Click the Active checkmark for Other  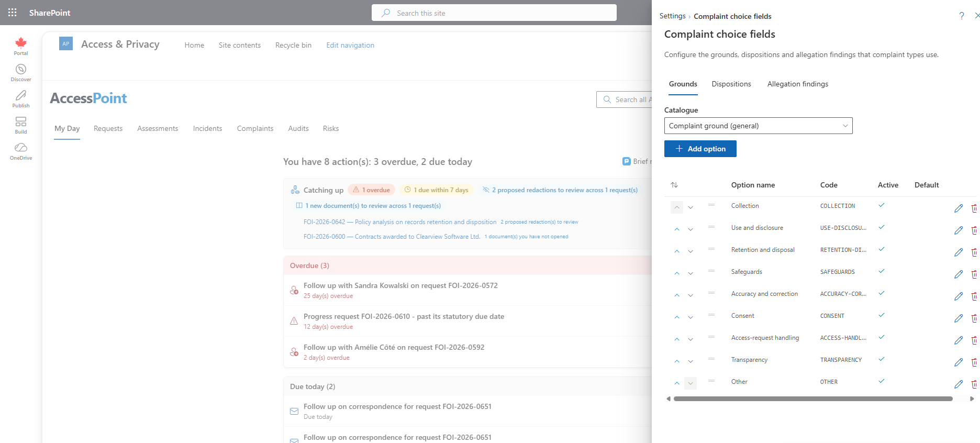coord(882,381)
